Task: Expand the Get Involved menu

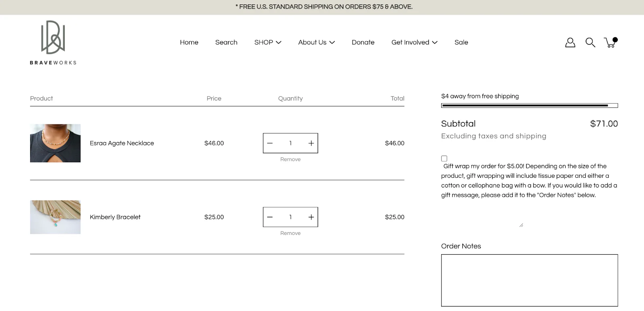Action: [414, 42]
